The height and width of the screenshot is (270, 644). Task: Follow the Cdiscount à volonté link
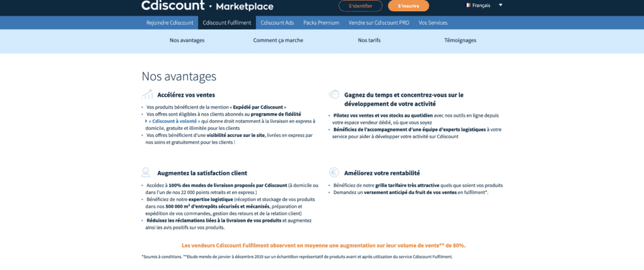click(172, 121)
